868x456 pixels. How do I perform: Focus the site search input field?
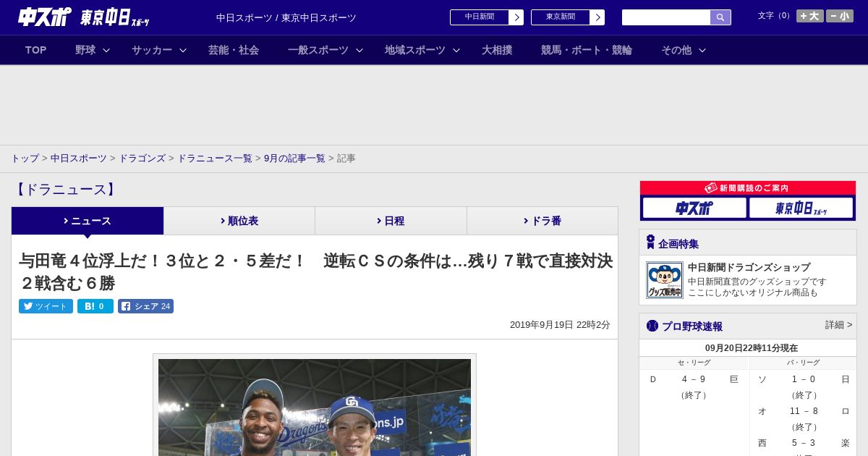[x=666, y=17]
